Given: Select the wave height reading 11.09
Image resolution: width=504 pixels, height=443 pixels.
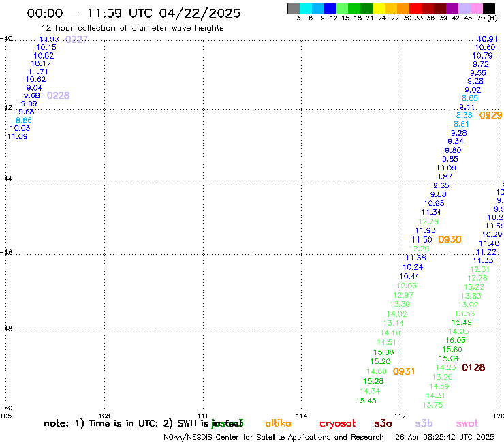Looking at the screenshot, I should point(17,136).
